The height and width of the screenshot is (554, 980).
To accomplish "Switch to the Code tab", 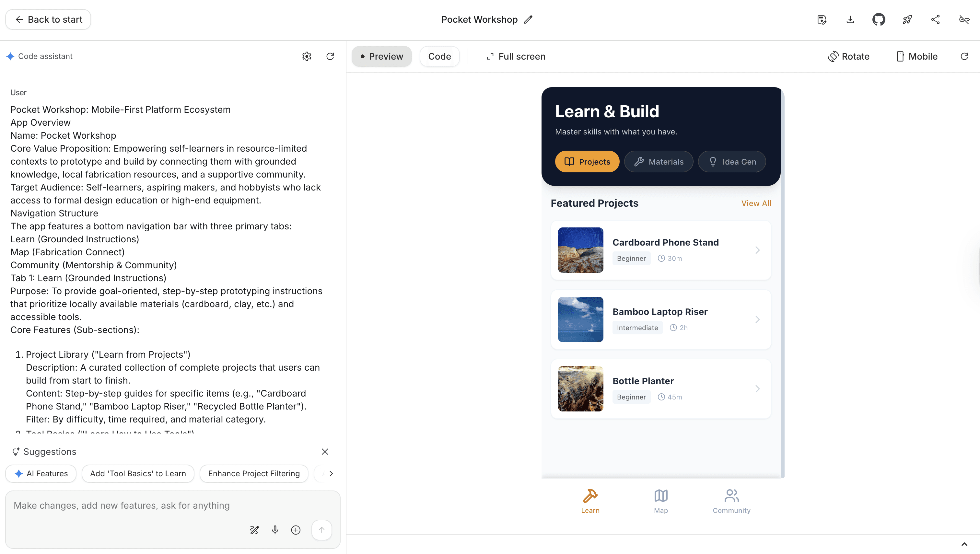I will click(x=439, y=56).
